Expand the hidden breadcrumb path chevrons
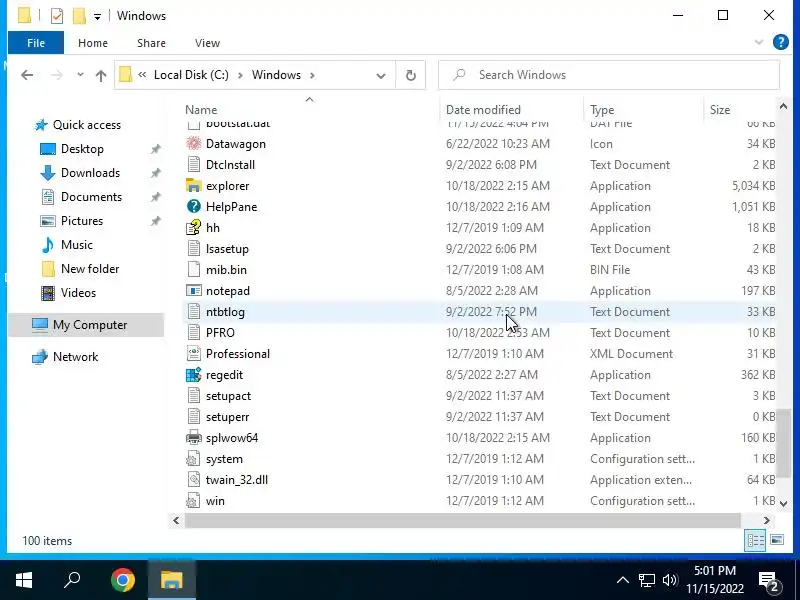This screenshot has width=800, height=600. pyautogui.click(x=142, y=75)
